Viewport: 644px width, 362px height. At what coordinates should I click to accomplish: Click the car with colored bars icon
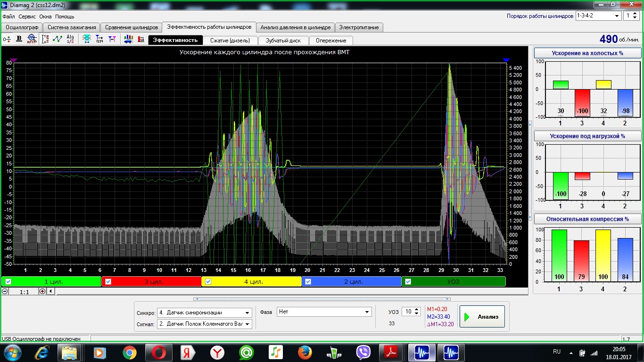tap(128, 39)
